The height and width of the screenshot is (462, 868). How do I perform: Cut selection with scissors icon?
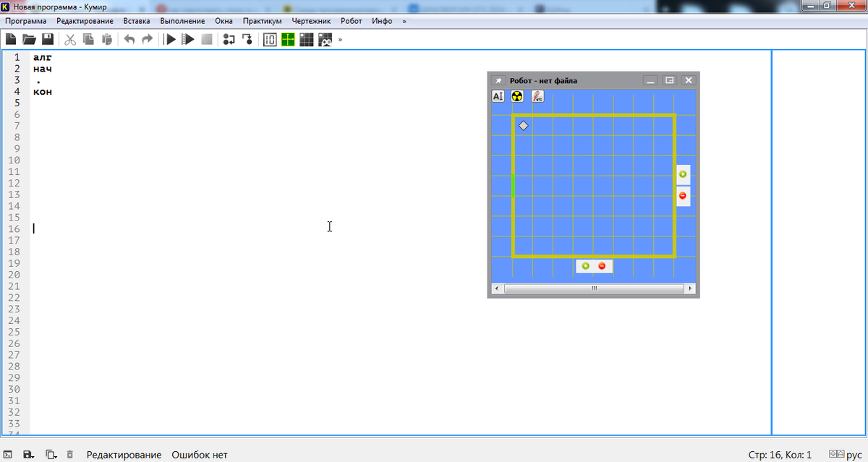70,39
